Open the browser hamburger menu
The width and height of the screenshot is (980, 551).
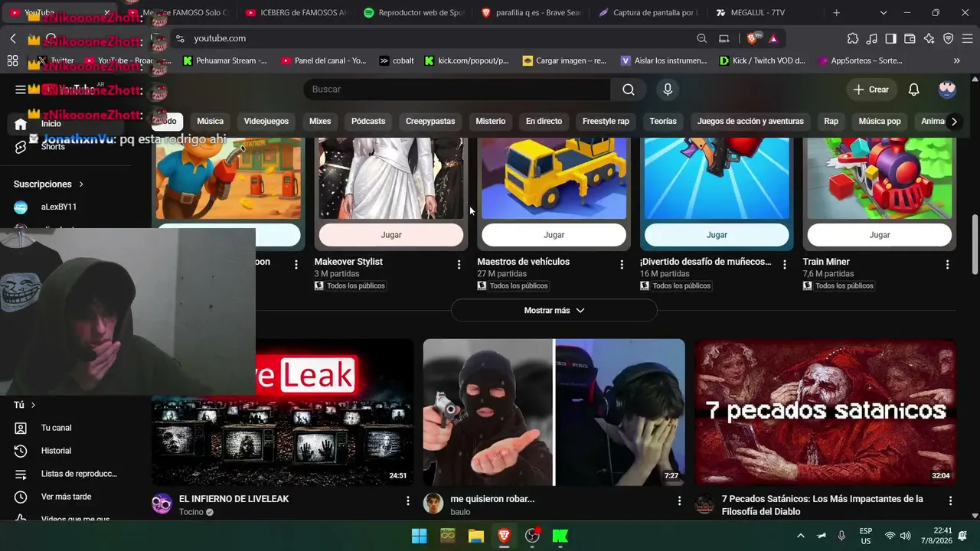(966, 38)
